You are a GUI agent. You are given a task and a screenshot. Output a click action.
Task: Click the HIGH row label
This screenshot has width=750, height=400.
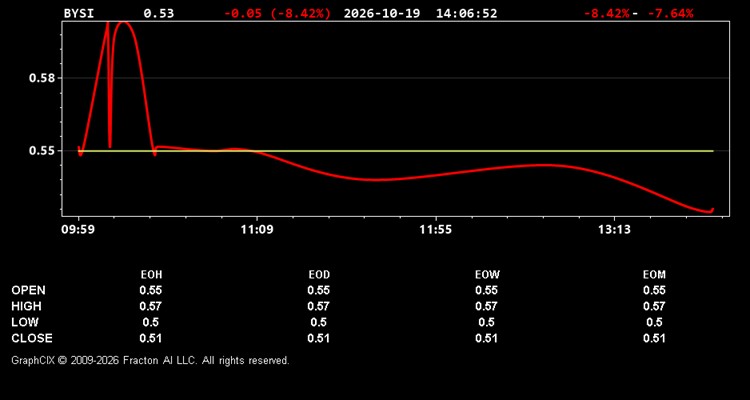(26, 306)
